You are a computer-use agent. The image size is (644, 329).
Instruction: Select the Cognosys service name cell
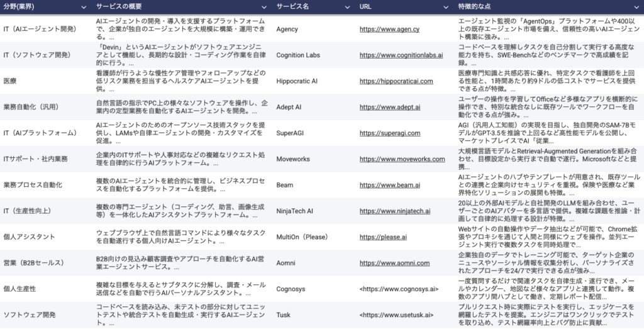[292, 289]
